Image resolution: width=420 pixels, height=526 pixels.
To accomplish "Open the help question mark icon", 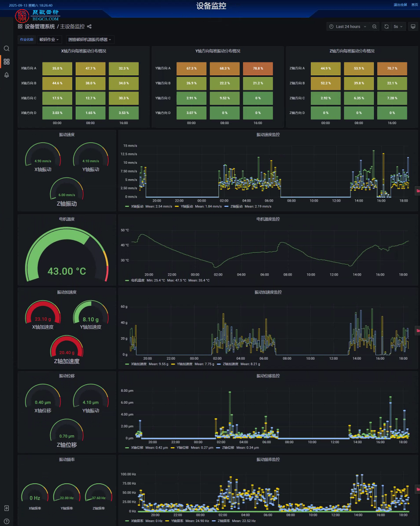I will pyautogui.click(x=6, y=521).
